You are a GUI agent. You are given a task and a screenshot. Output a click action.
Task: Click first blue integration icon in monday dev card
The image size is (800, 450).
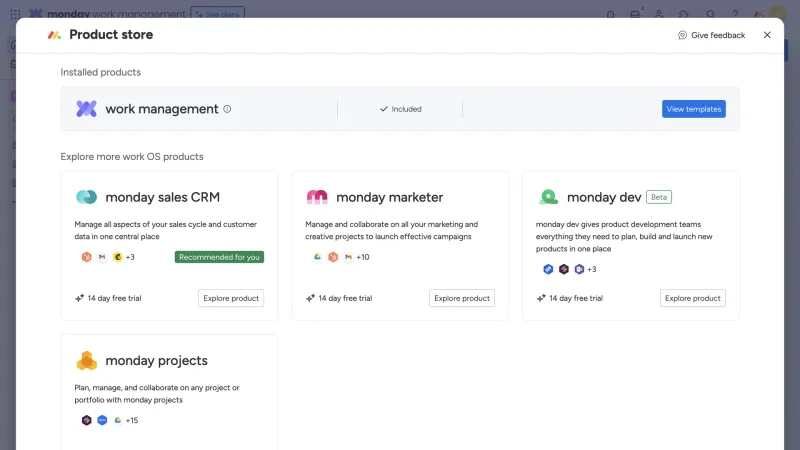[x=548, y=269]
